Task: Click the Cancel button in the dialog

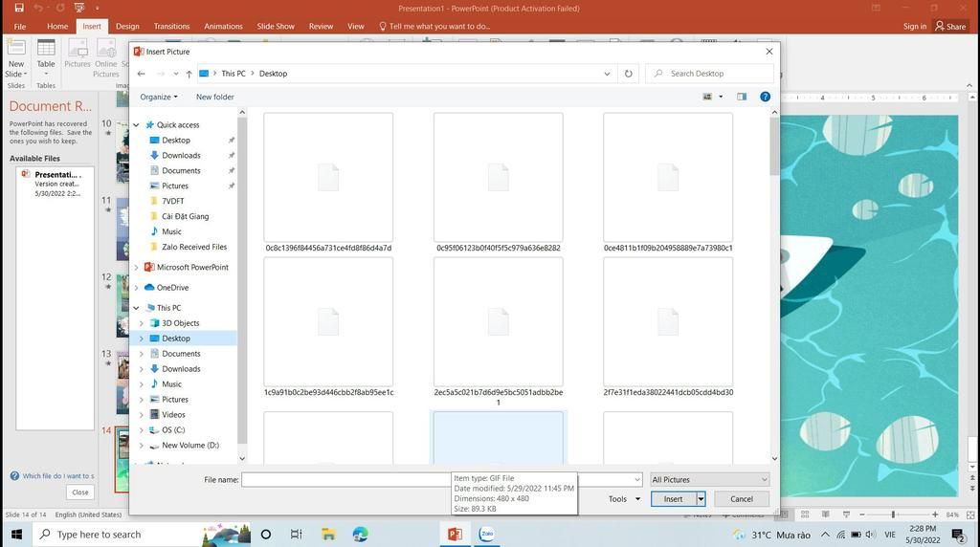Action: (742, 499)
